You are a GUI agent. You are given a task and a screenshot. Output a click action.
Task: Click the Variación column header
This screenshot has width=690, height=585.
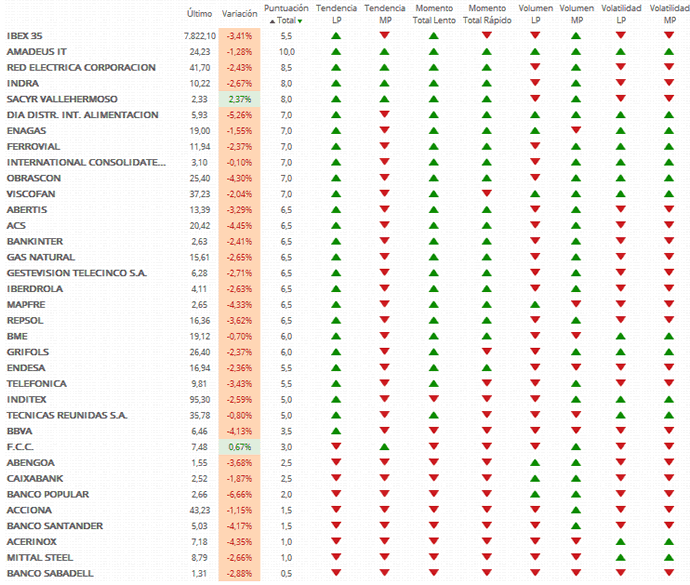239,14
